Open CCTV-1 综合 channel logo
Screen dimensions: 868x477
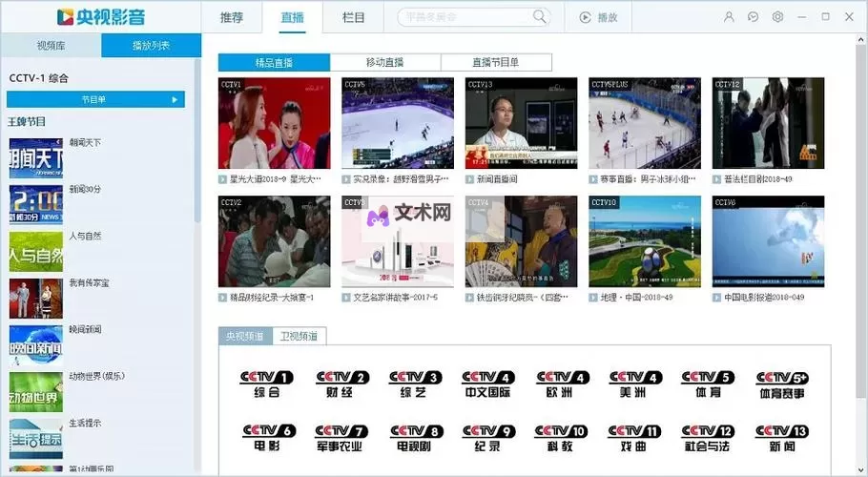266,384
